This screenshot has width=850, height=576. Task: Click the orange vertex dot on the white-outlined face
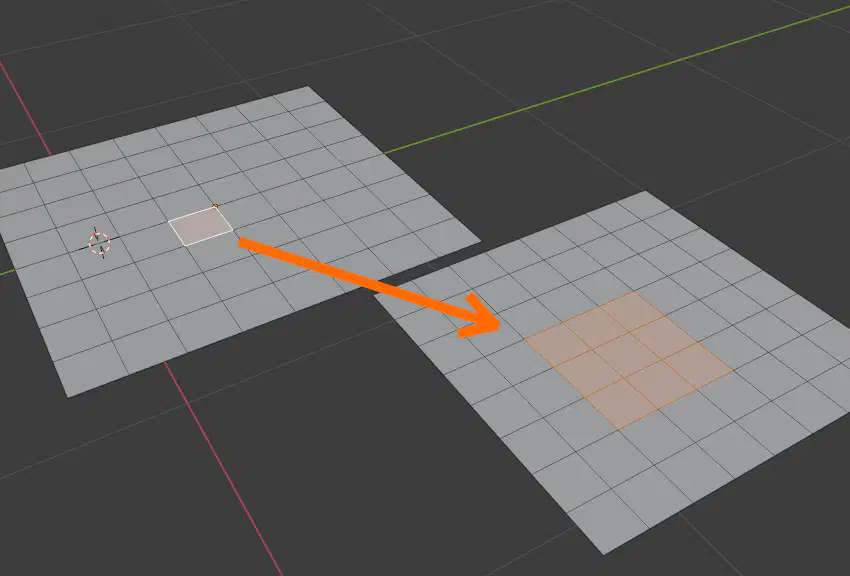coord(216,206)
